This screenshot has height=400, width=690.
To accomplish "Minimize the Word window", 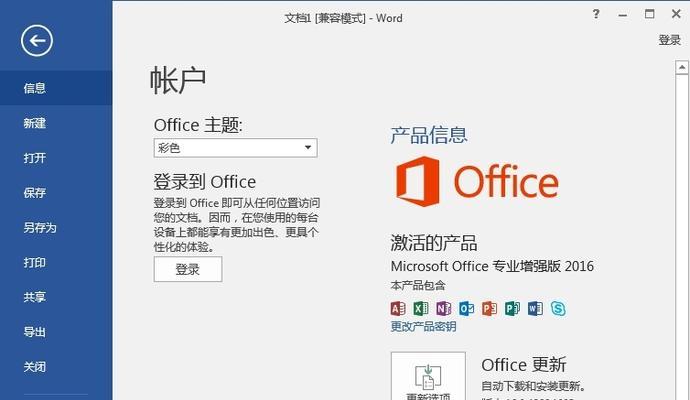I will point(623,15).
